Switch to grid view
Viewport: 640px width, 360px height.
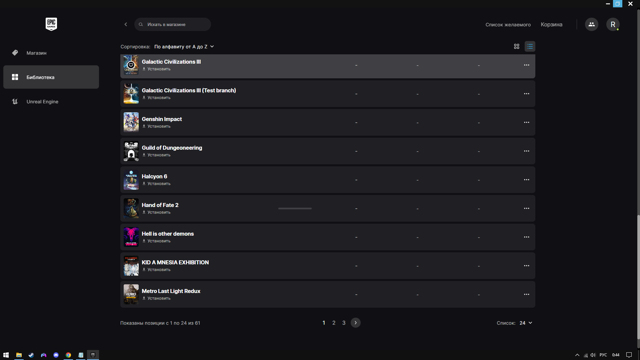tap(516, 47)
